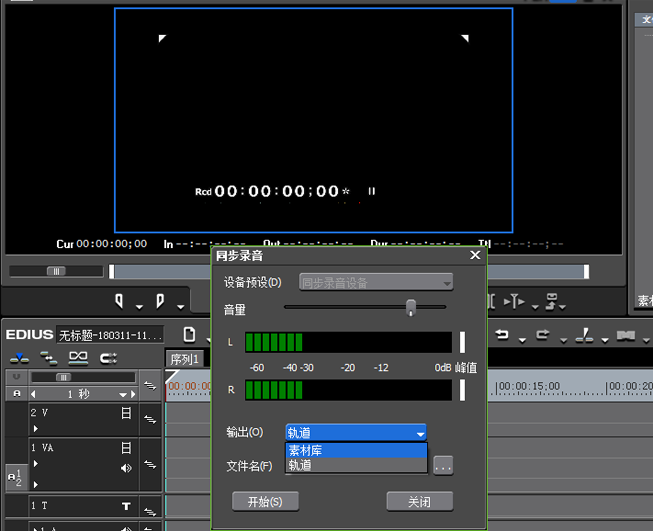Click the redo arrow icon in timeline toolbar
This screenshot has height=531, width=653.
point(543,334)
